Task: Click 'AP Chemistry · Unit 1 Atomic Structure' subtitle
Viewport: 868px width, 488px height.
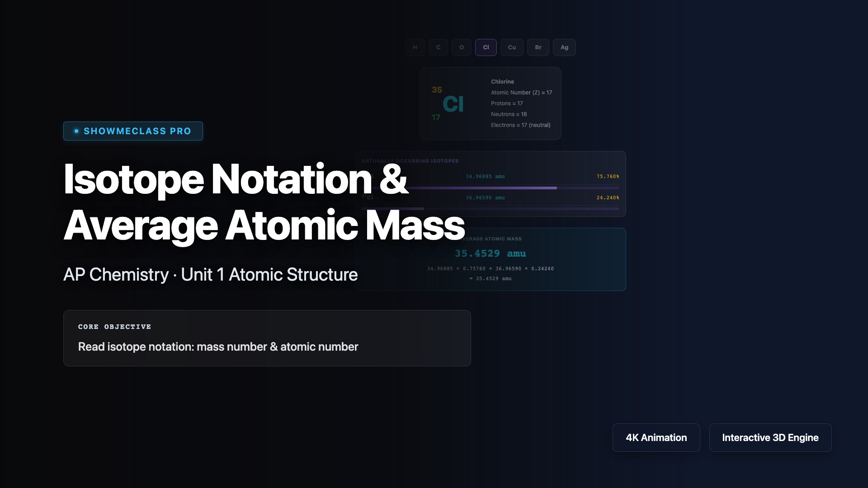Action: [210, 275]
